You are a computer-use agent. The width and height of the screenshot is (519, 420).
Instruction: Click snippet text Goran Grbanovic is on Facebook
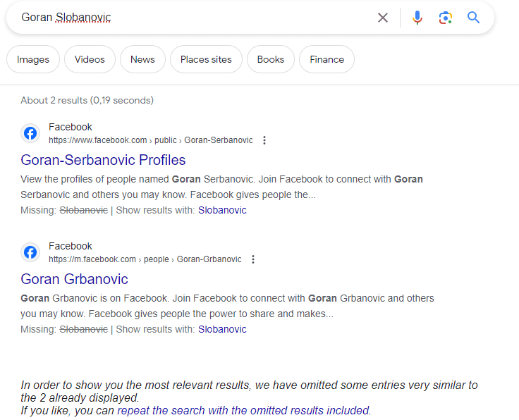pyautogui.click(x=227, y=306)
